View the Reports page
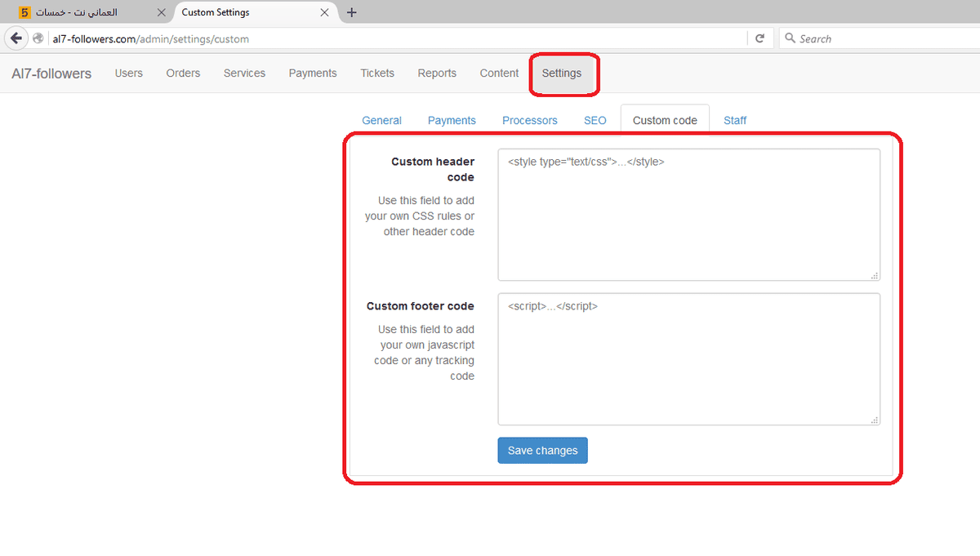The image size is (980, 556). pyautogui.click(x=437, y=73)
